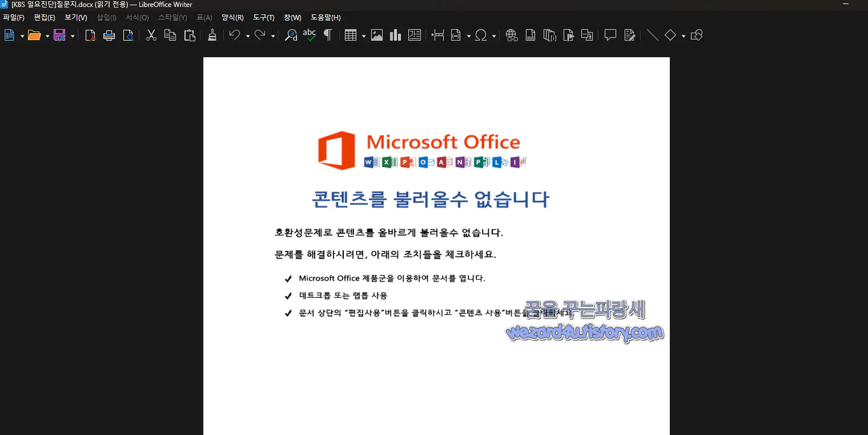
Task: Click the Insert Field icon
Action: point(456,35)
